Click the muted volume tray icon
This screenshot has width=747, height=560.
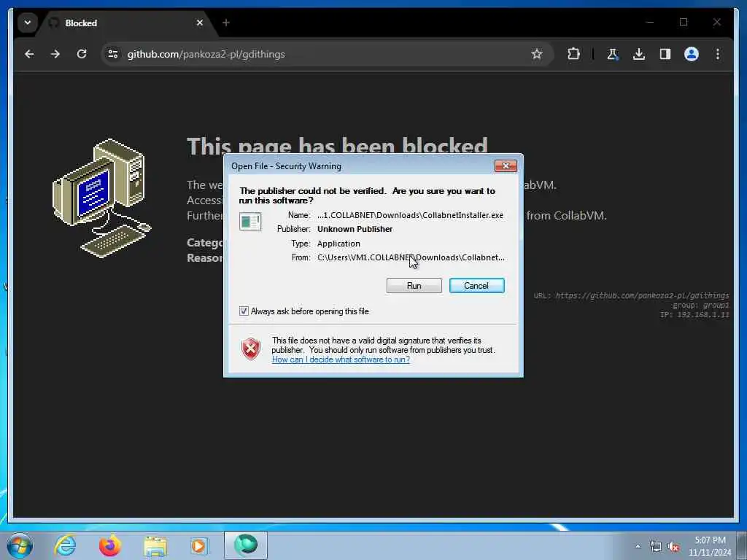click(x=673, y=547)
